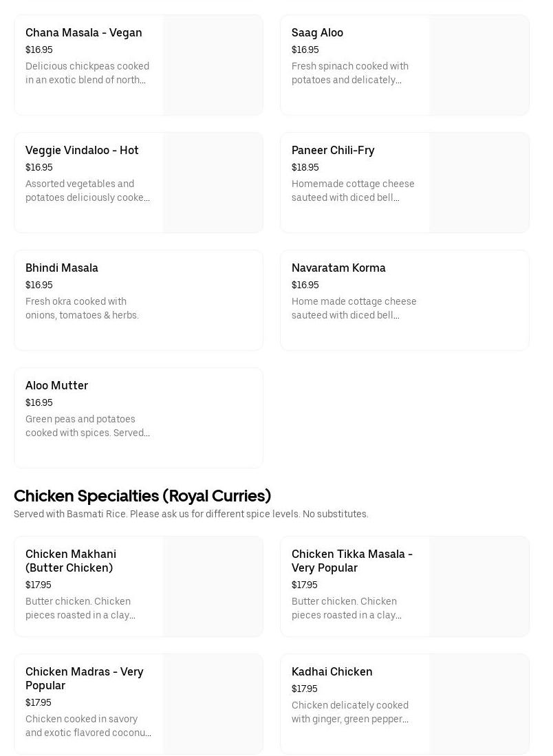Viewport: 553px width, 756px height.
Task: Click the Veggie Vindaloo image placeholder
Action: [x=213, y=183]
